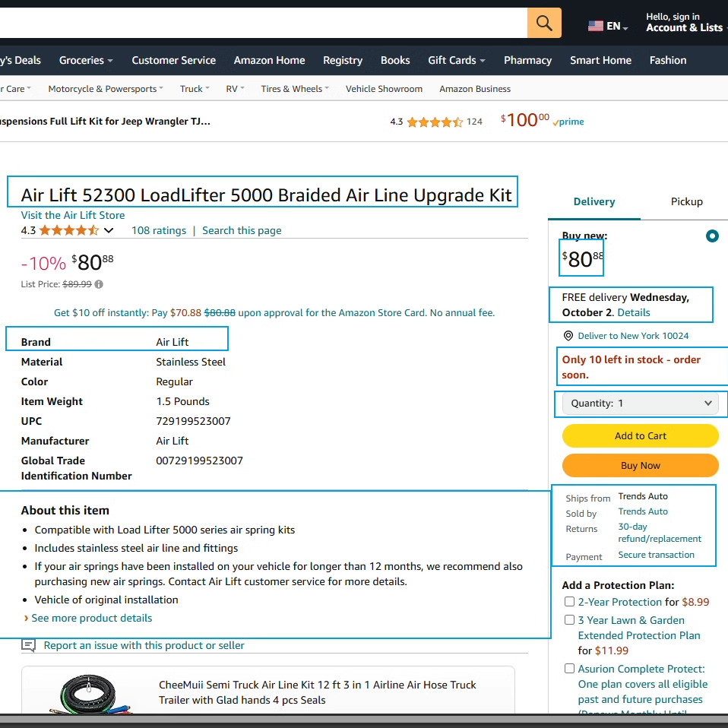
Task: Change Deliver to New York 10024
Action: pos(633,336)
